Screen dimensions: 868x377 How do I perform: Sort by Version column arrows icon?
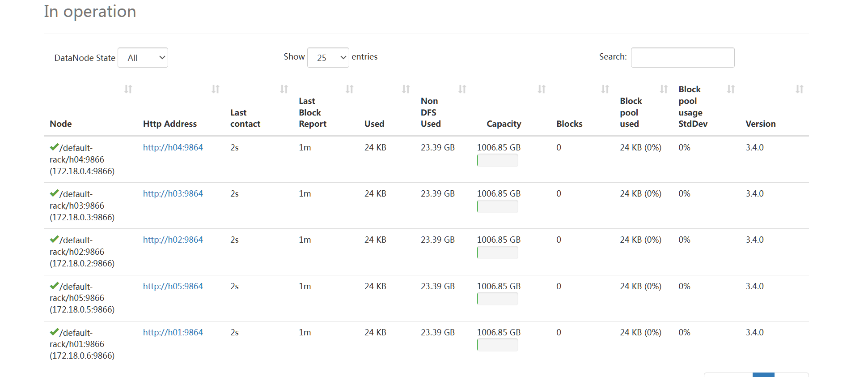click(800, 89)
